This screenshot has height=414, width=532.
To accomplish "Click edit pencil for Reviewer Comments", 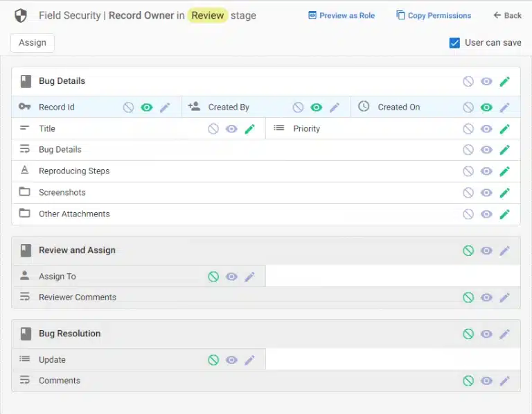I will [504, 297].
